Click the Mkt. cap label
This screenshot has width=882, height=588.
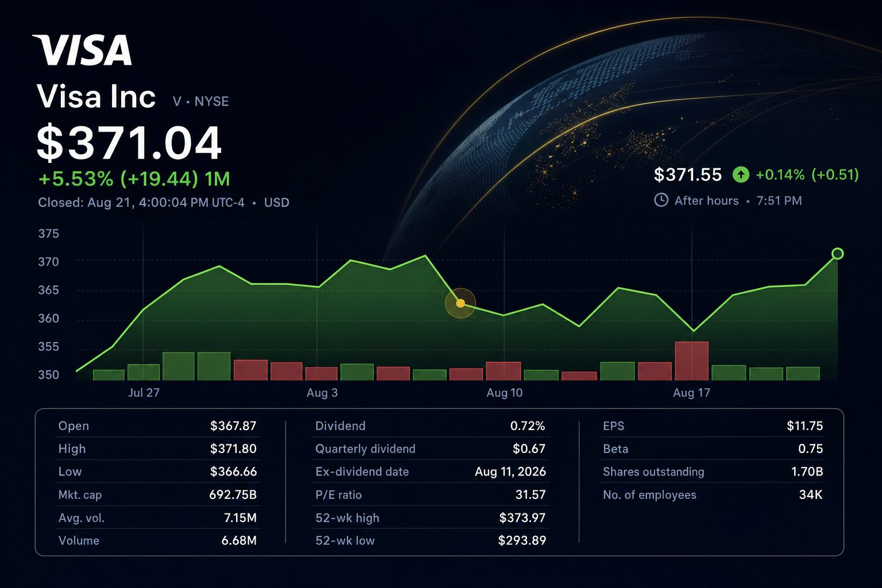[80, 495]
